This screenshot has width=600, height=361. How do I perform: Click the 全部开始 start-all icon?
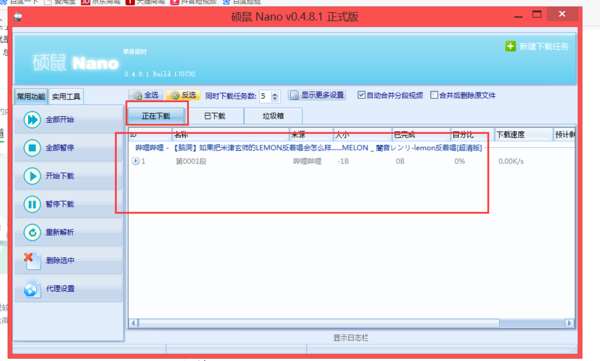click(x=32, y=120)
